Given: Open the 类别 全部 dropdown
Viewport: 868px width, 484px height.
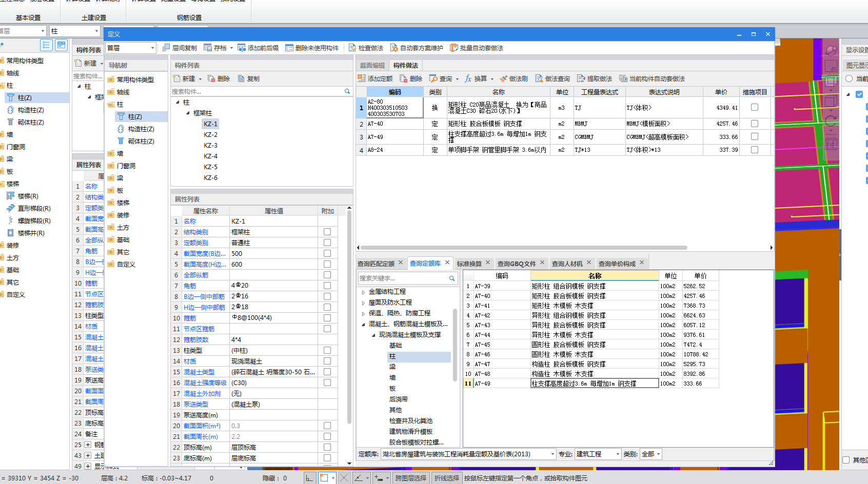Looking at the screenshot, I should [658, 454].
